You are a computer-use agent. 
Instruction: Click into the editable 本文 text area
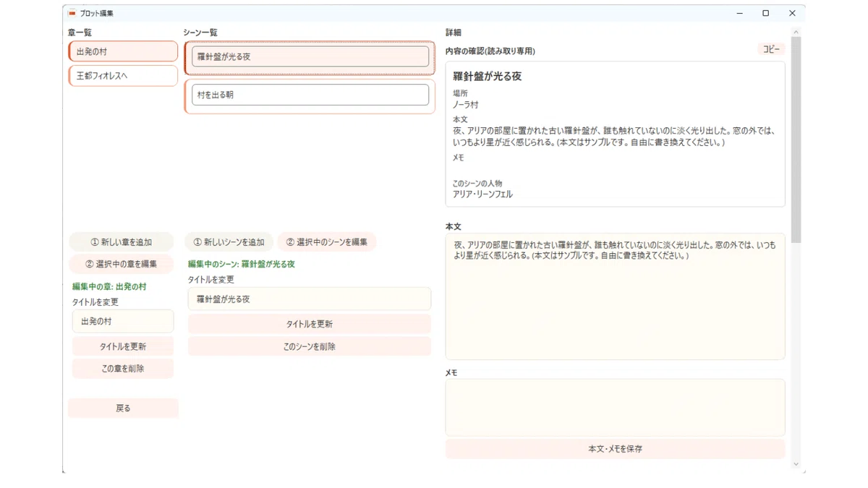click(616, 296)
